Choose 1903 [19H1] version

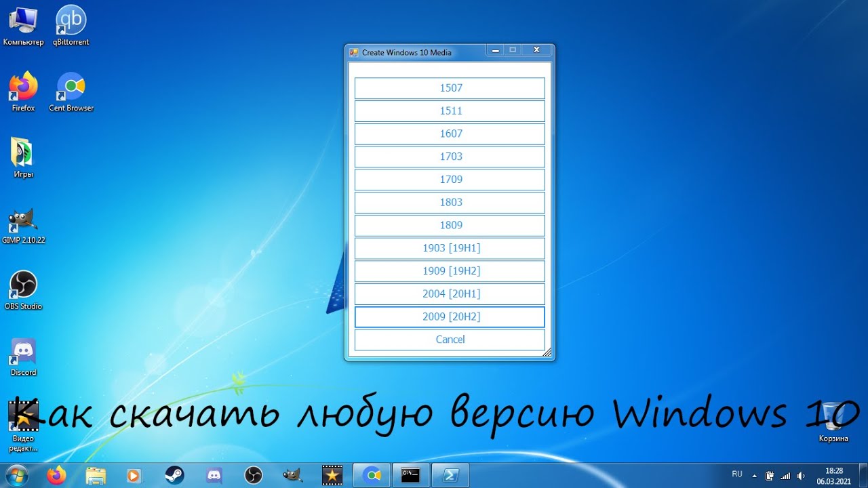(450, 248)
